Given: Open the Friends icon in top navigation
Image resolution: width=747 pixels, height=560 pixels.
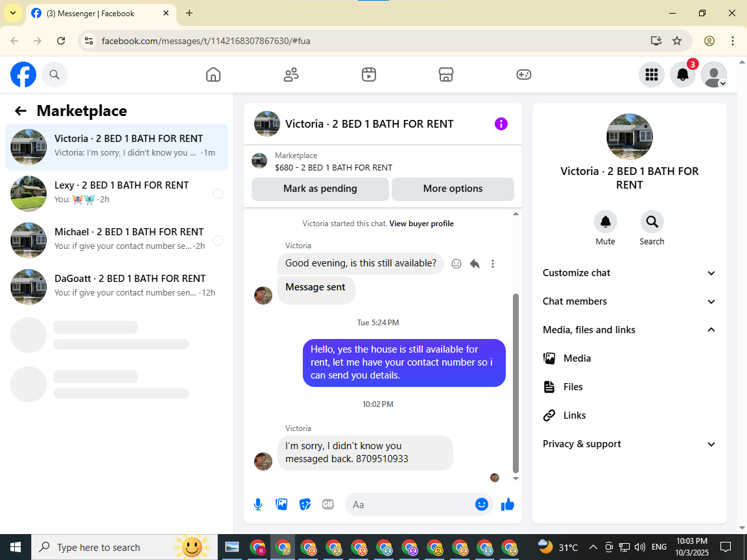Looking at the screenshot, I should tap(291, 75).
